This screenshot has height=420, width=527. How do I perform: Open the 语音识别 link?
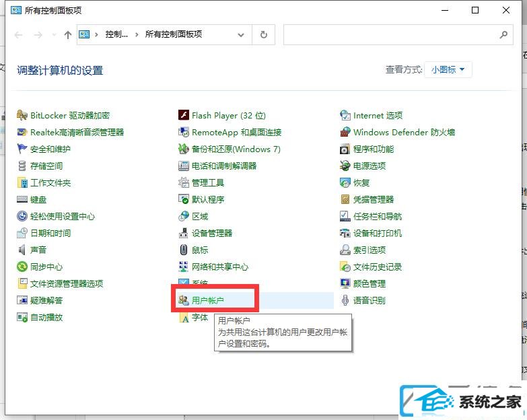coord(370,300)
